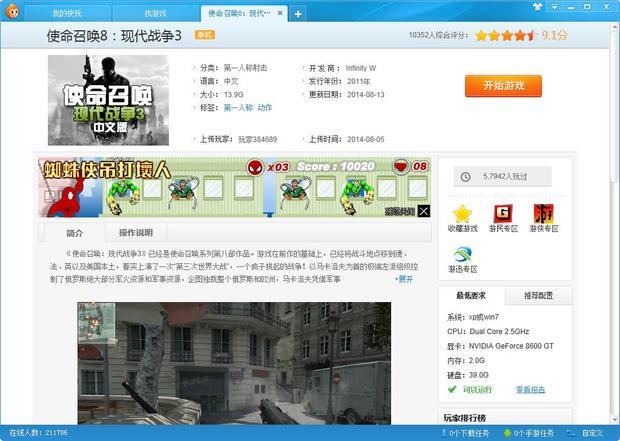Click the update date 2014-08-13
This screenshot has width=620, height=441.
point(366,95)
